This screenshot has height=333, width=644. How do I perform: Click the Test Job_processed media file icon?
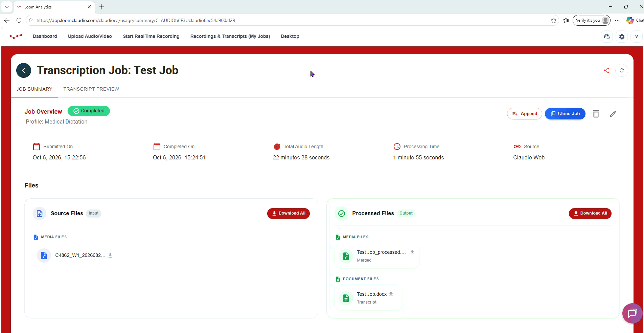click(346, 256)
